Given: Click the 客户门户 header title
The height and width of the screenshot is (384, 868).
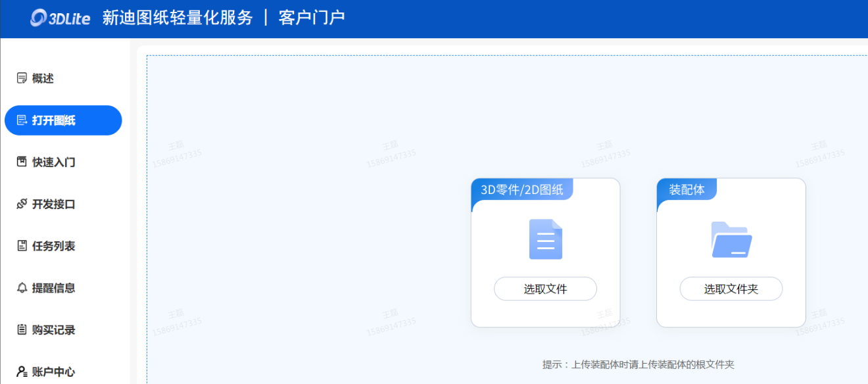Looking at the screenshot, I should click(311, 18).
